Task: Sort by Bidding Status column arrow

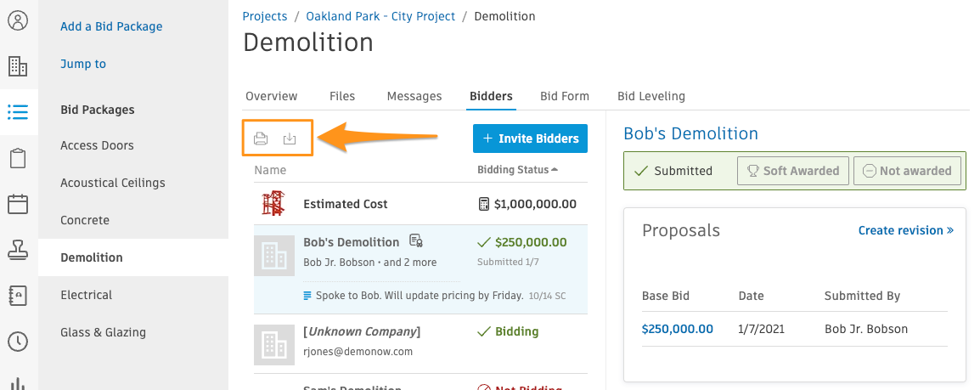Action: click(x=555, y=169)
